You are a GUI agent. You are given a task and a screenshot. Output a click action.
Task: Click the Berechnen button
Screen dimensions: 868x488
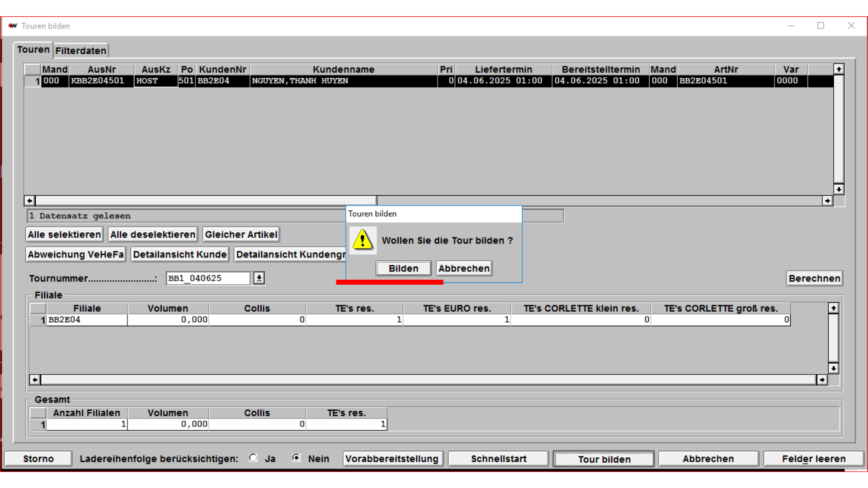click(x=814, y=278)
